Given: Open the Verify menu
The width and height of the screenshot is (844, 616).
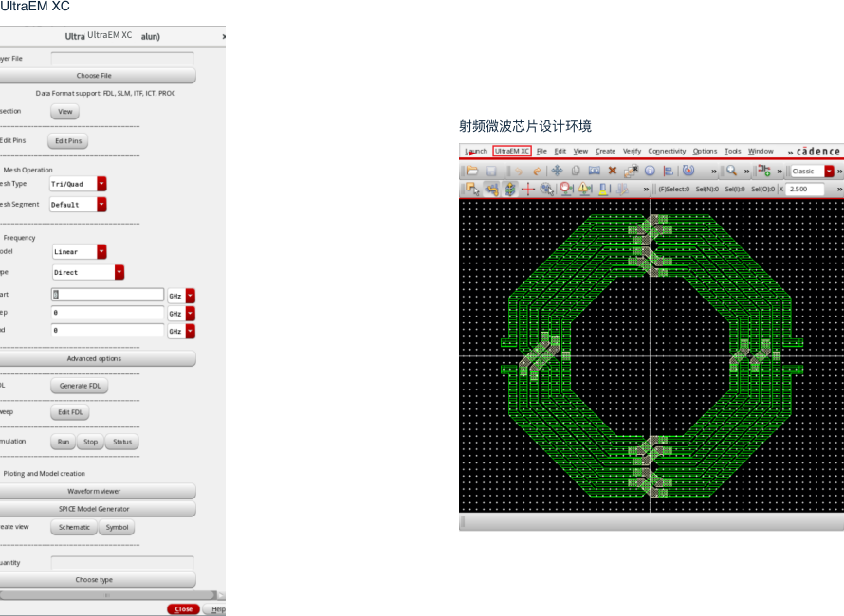Looking at the screenshot, I should (x=632, y=152).
